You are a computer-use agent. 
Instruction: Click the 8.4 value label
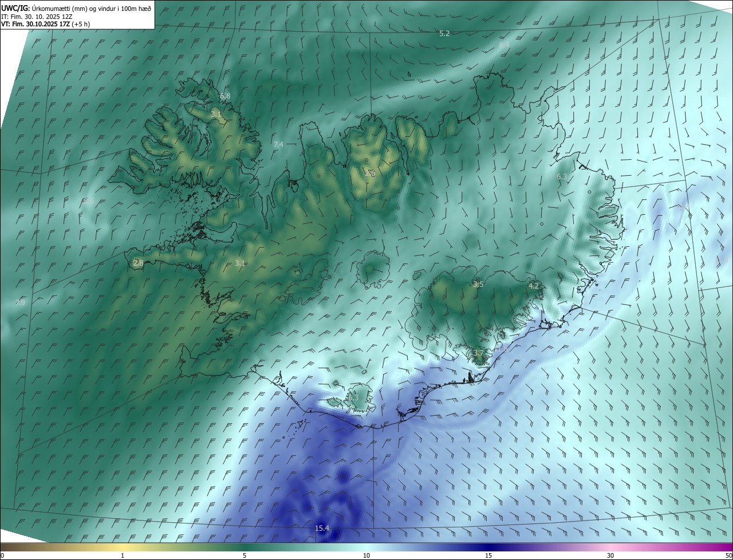coord(504,45)
